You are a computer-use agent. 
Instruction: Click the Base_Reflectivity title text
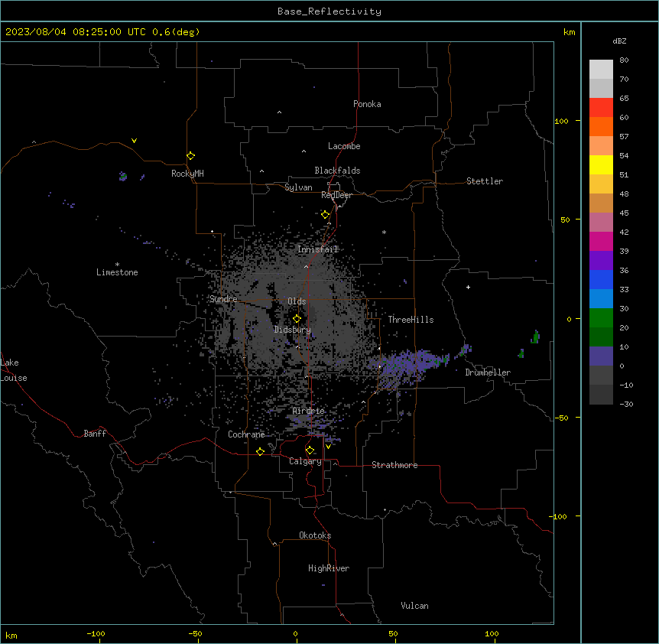click(x=329, y=11)
